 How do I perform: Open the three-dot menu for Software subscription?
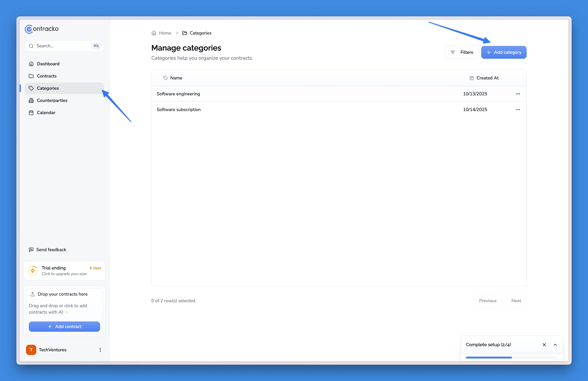click(518, 110)
